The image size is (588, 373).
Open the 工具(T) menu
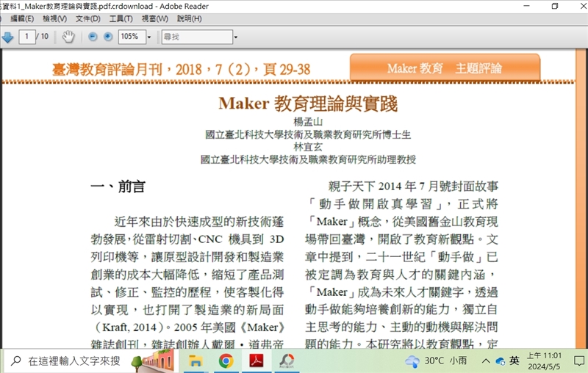pos(121,18)
